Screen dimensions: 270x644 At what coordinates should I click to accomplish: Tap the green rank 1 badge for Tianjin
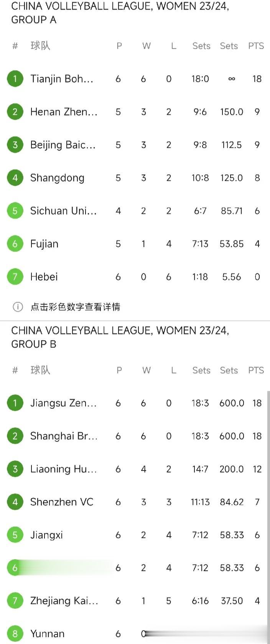[15, 79]
